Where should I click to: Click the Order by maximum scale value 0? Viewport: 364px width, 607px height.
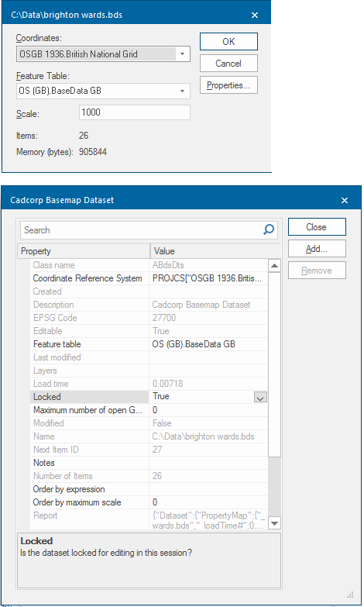208,502
